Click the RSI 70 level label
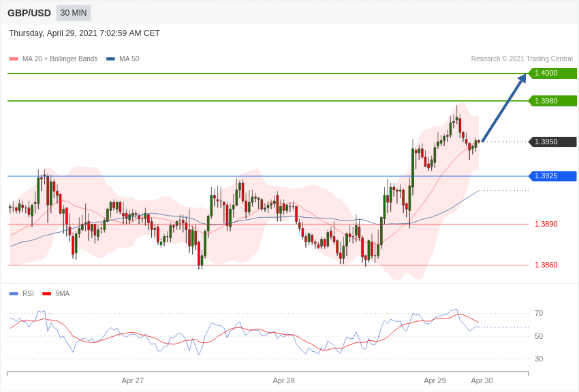The height and width of the screenshot is (392, 579). coord(539,313)
